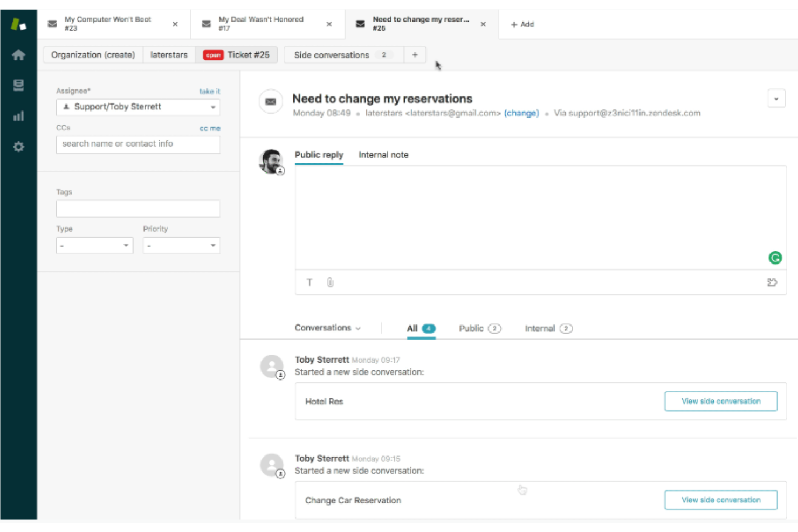The width and height of the screenshot is (798, 532).
Task: Expand the Conversations sort chevron
Action: coord(359,328)
